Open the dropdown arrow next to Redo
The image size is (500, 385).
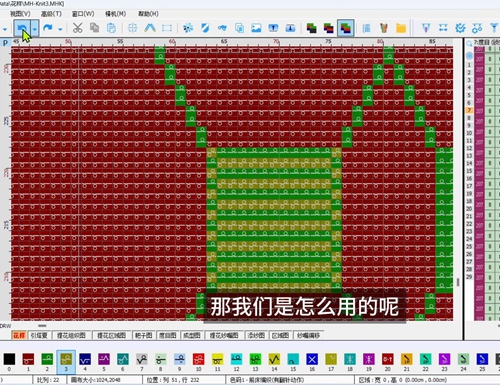[60, 29]
